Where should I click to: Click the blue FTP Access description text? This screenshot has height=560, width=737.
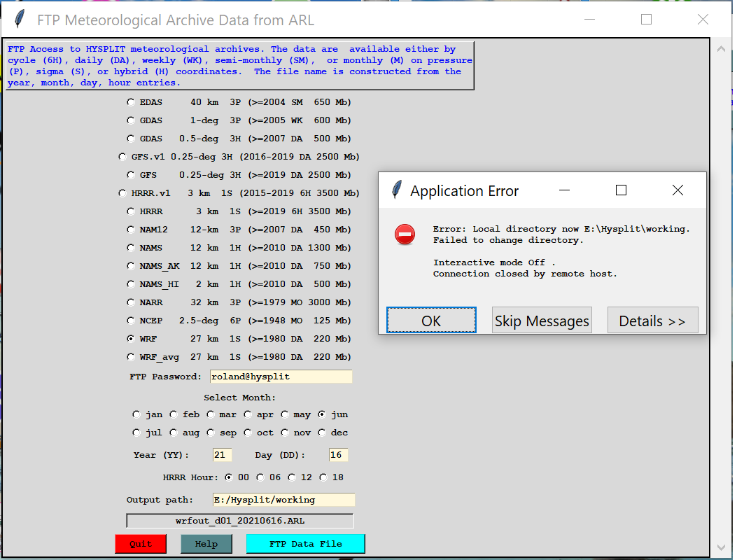click(239, 66)
